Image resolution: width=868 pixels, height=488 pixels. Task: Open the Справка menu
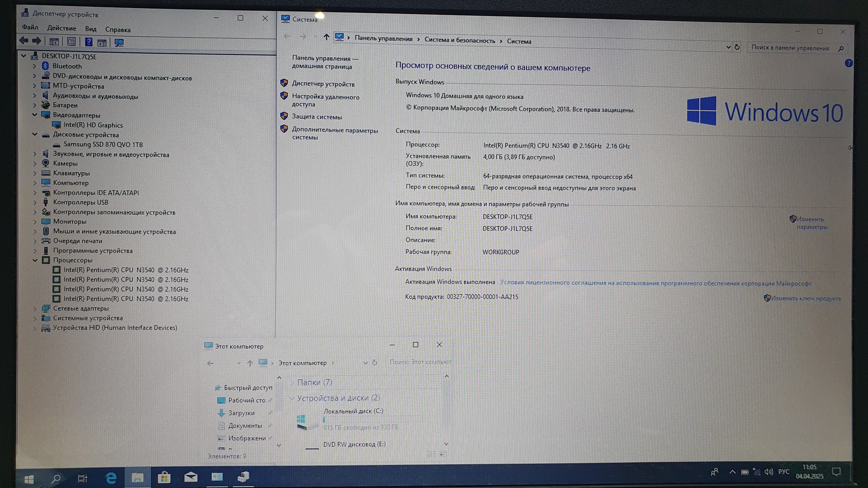pyautogui.click(x=117, y=30)
